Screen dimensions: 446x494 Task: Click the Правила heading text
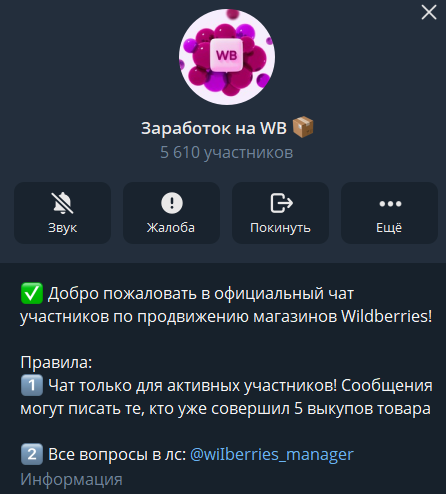(x=56, y=362)
